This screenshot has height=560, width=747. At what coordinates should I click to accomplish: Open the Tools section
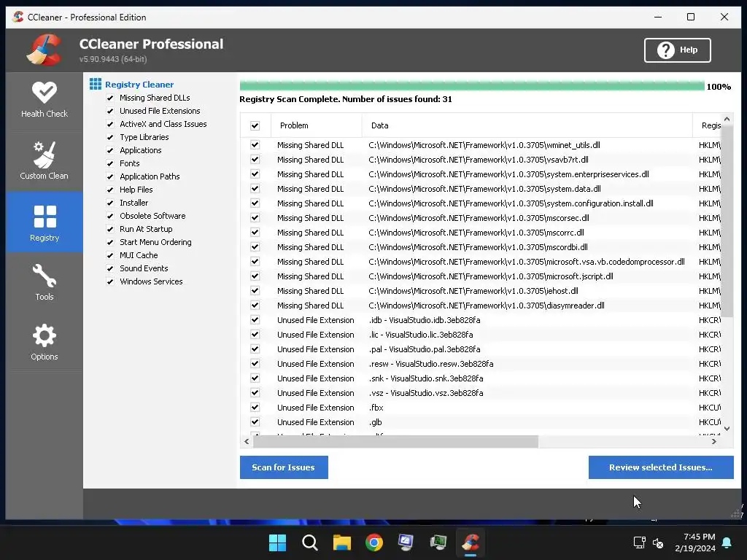44,282
